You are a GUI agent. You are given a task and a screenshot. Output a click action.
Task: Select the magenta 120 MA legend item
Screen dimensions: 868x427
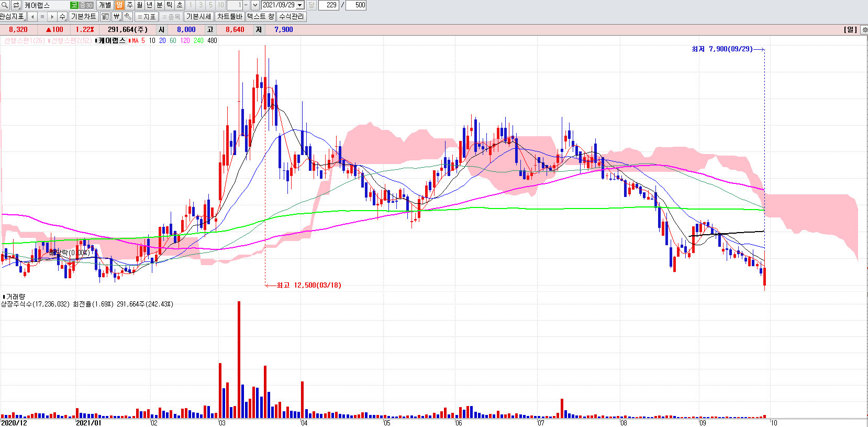pos(185,40)
